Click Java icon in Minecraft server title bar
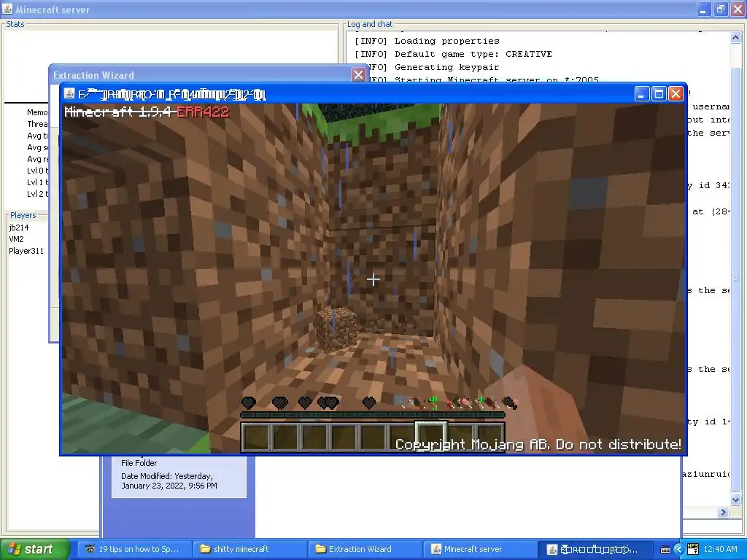This screenshot has height=560, width=747. point(7,9)
